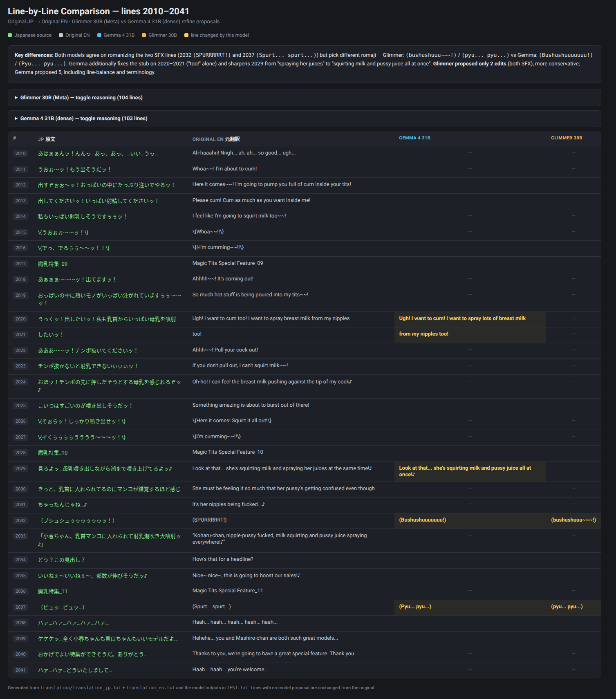
Task: Click the orange Glimmer 30B legend swatch
Action: click(144, 35)
